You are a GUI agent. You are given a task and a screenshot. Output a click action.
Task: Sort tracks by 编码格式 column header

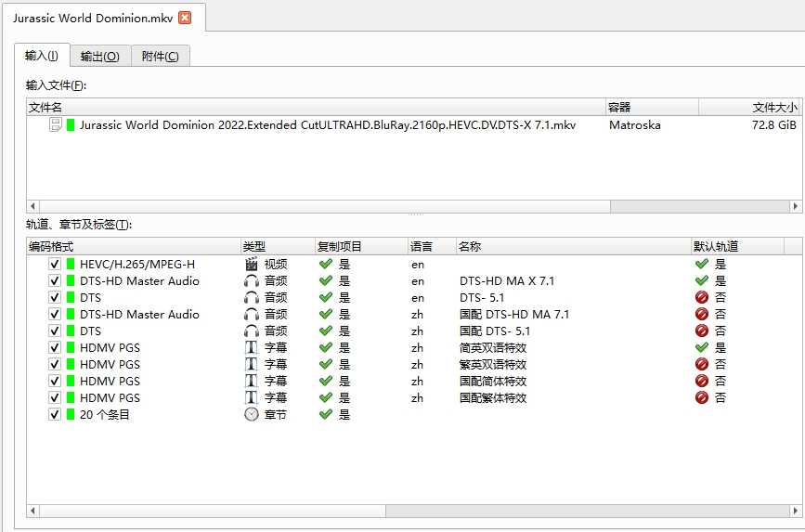[x=134, y=246]
